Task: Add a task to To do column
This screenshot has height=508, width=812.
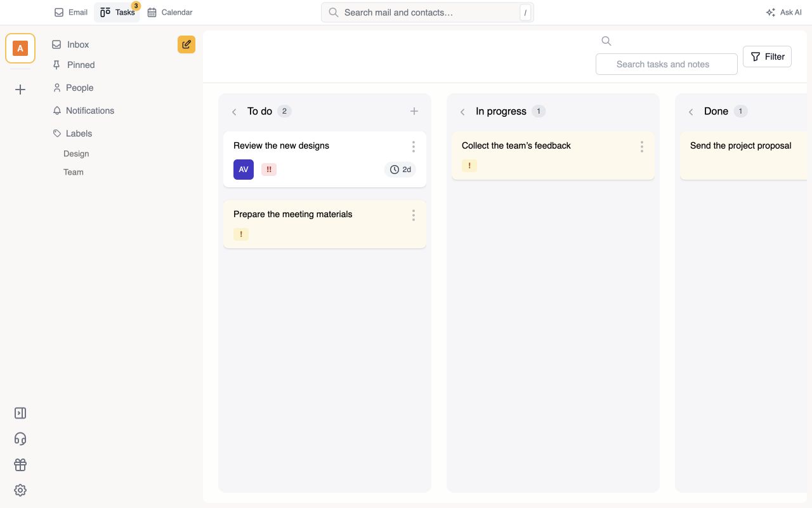Action: point(414,111)
